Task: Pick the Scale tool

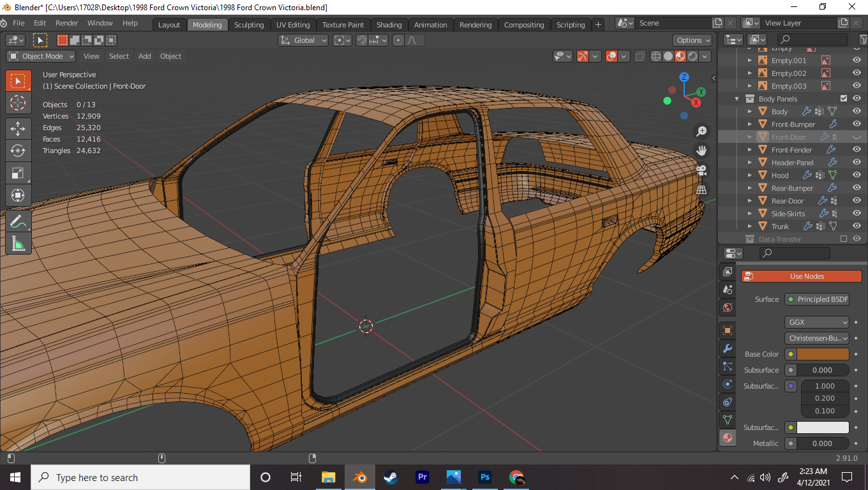Action: click(x=18, y=173)
